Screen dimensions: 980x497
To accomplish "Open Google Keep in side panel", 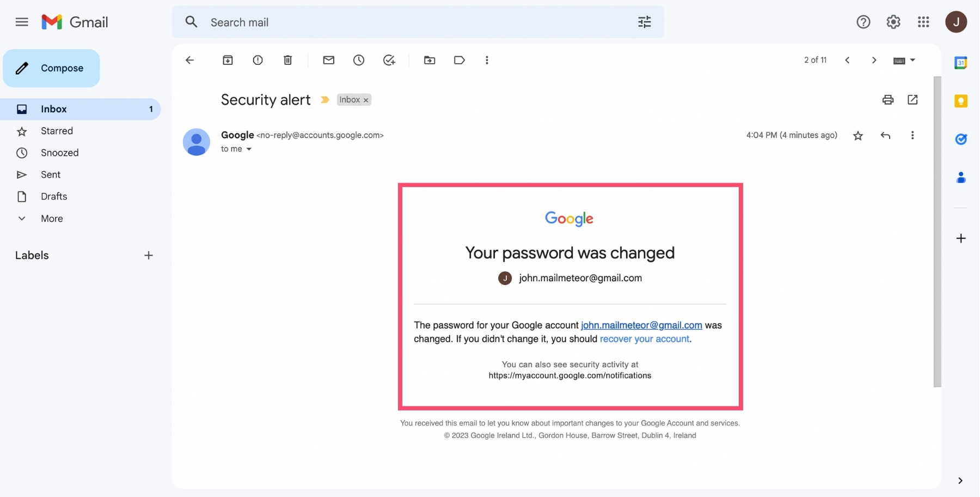I will click(961, 101).
